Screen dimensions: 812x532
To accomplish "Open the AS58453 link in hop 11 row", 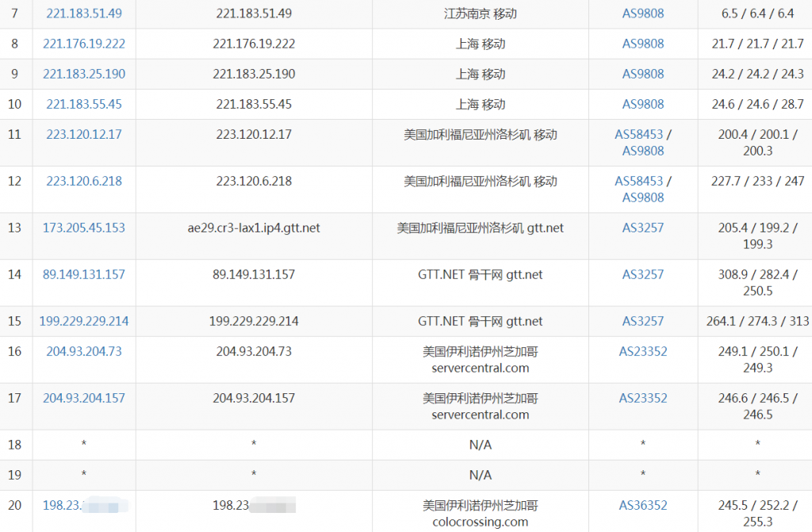I will tap(638, 134).
